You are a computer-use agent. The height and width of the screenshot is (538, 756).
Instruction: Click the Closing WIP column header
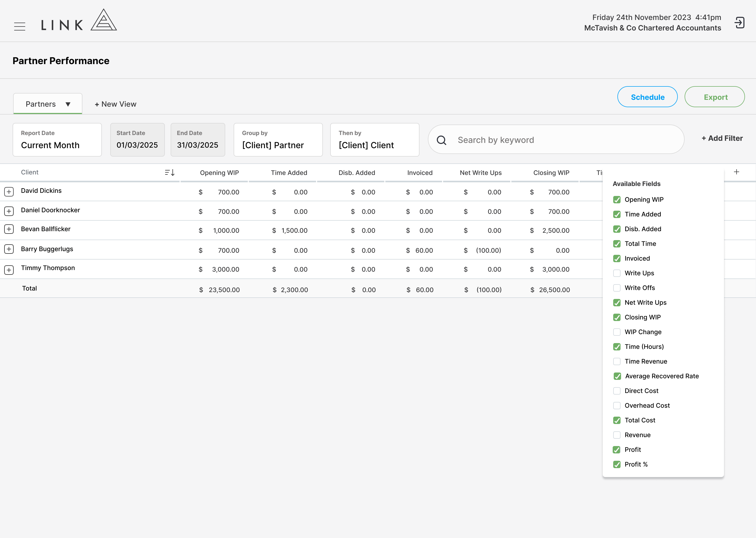pyautogui.click(x=551, y=173)
